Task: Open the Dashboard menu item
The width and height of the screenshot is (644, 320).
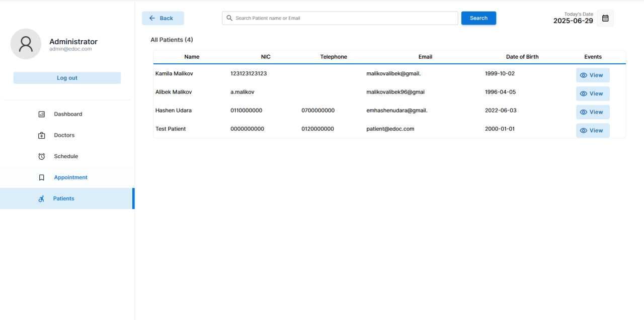Action: click(67, 114)
